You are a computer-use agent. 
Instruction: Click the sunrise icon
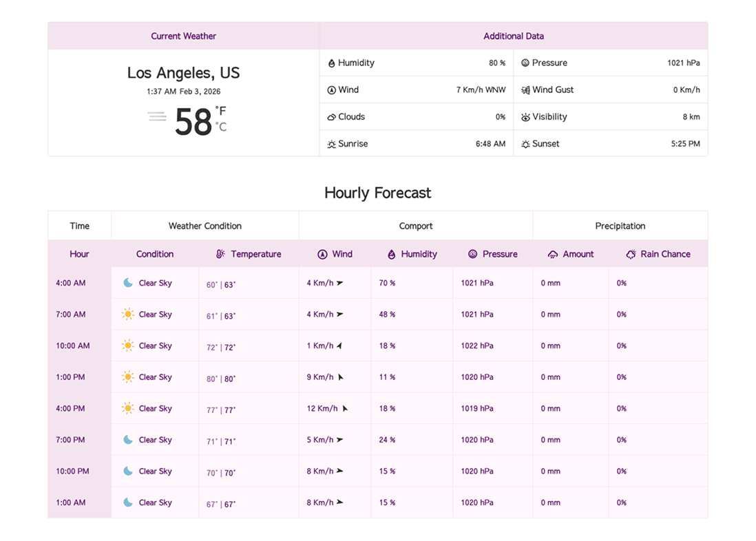pos(331,145)
